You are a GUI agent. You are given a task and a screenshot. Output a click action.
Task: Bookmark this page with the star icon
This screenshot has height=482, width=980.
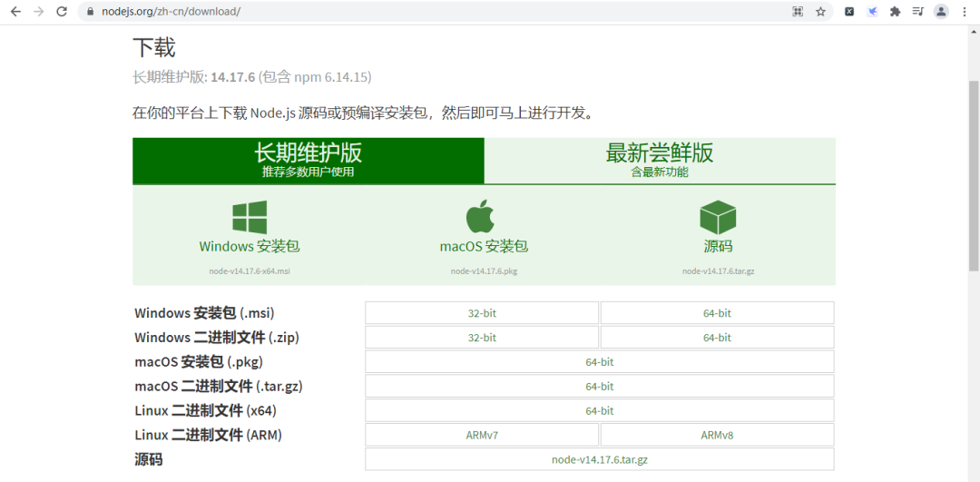click(820, 12)
